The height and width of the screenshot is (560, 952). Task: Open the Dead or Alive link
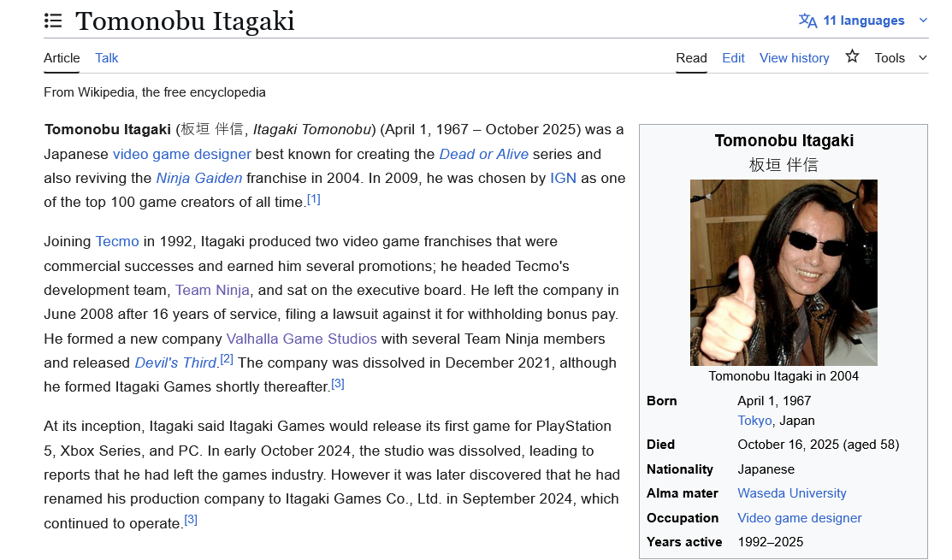[484, 154]
